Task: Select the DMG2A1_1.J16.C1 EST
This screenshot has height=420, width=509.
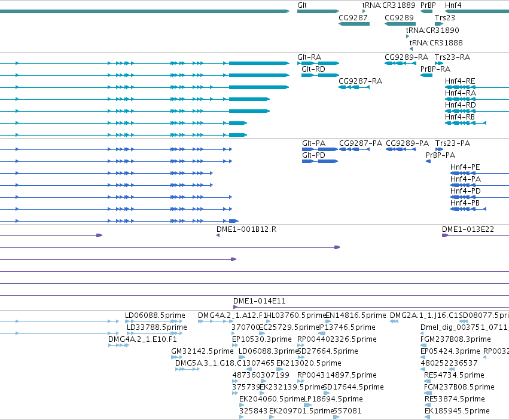Action: (394, 321)
